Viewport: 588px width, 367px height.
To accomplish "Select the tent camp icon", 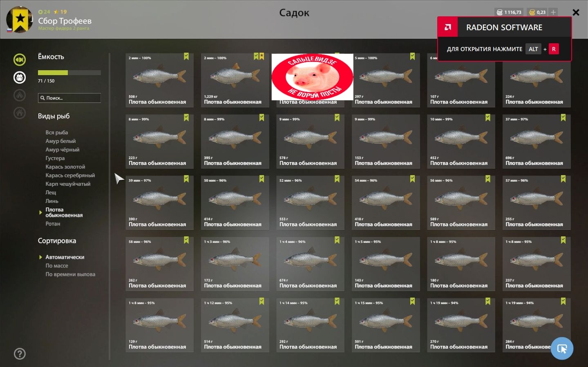I will coord(20,95).
